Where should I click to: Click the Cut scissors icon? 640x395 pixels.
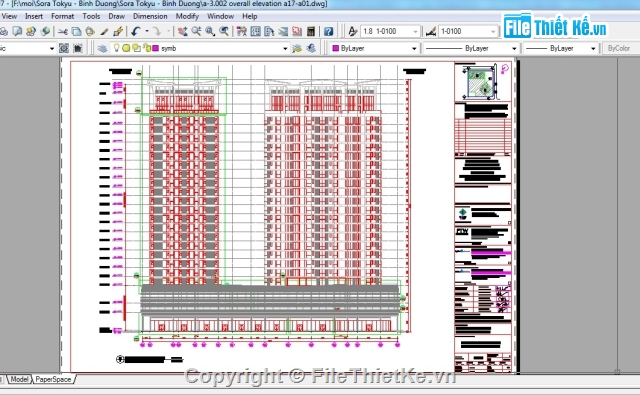click(x=62, y=31)
